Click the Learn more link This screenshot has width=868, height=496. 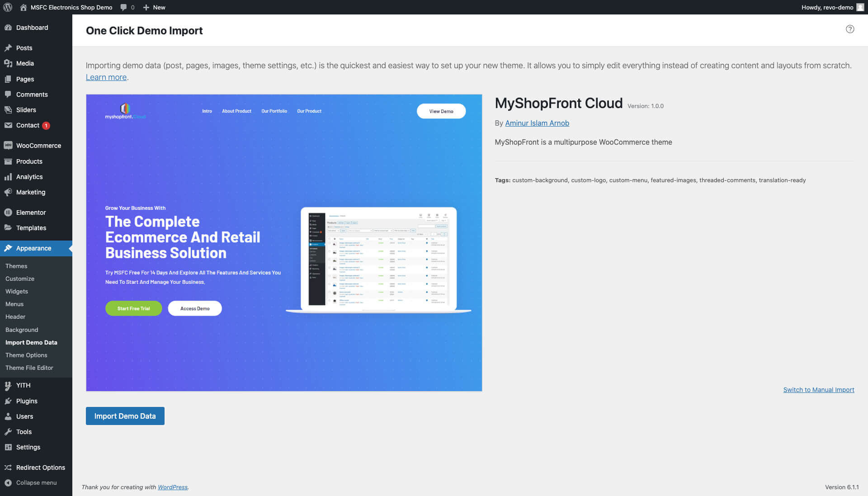(106, 77)
